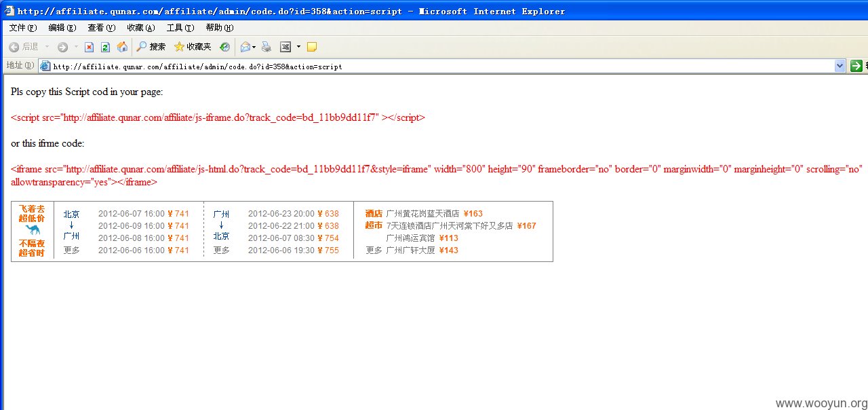This screenshot has width=868, height=410.
Task: Expand the address bar dropdown arrow
Action: [840, 66]
